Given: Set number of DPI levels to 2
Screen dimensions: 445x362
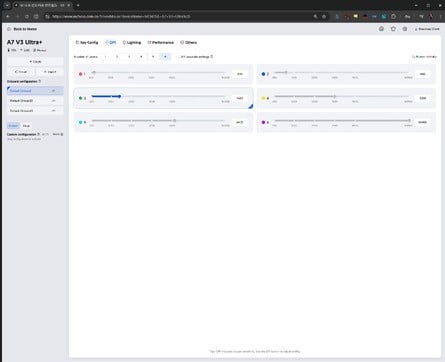Looking at the screenshot, I should [x=117, y=57].
